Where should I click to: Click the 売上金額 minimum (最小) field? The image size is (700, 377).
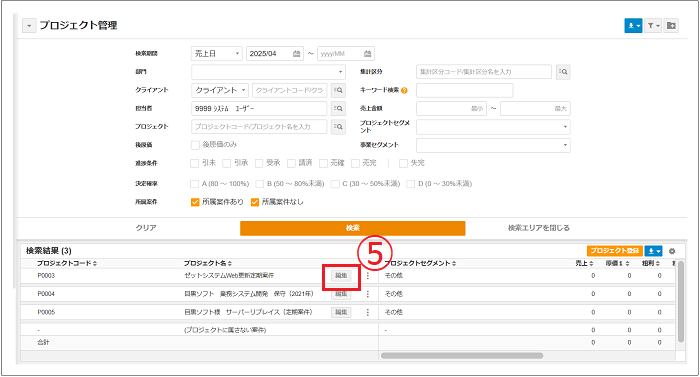pyautogui.click(x=451, y=109)
